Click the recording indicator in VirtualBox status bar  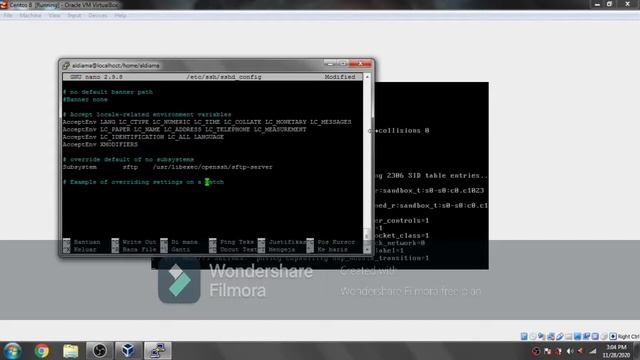(x=586, y=336)
